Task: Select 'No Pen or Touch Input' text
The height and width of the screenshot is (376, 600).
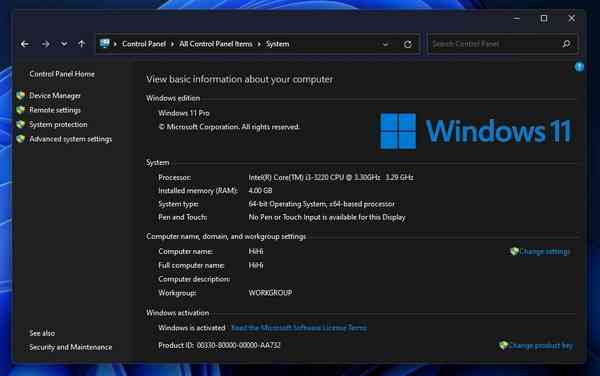Action: point(285,217)
